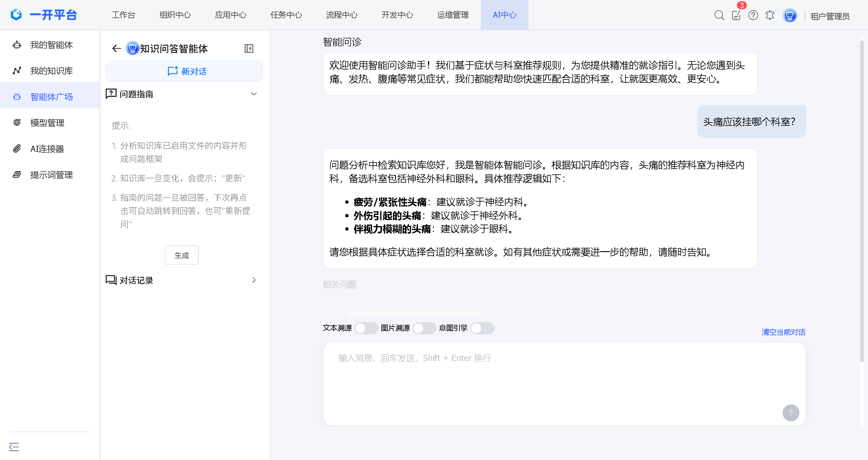The image size is (868, 460).
Task: Switch to the 开发中心 top tab
Action: (x=397, y=15)
